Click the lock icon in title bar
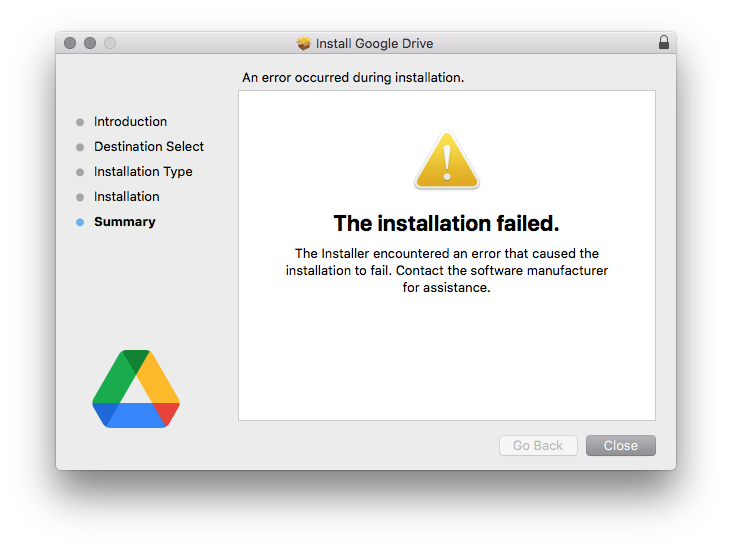This screenshot has width=732, height=550. click(664, 43)
